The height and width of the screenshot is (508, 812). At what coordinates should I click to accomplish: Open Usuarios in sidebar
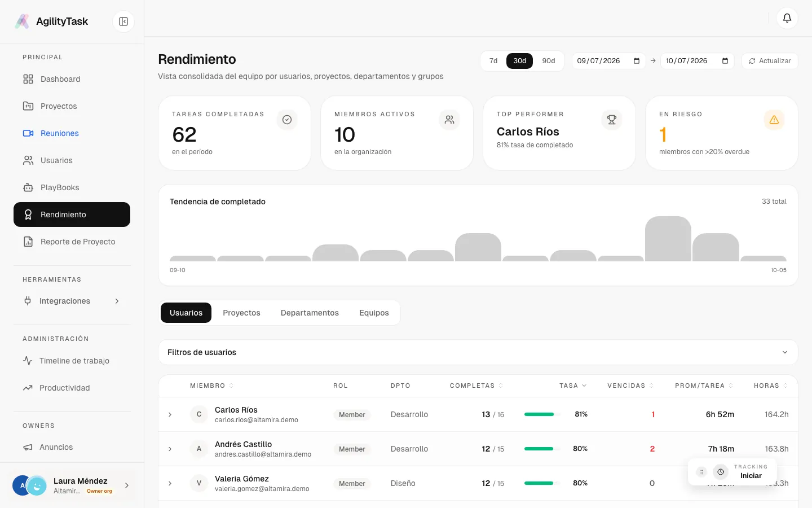pos(72,160)
